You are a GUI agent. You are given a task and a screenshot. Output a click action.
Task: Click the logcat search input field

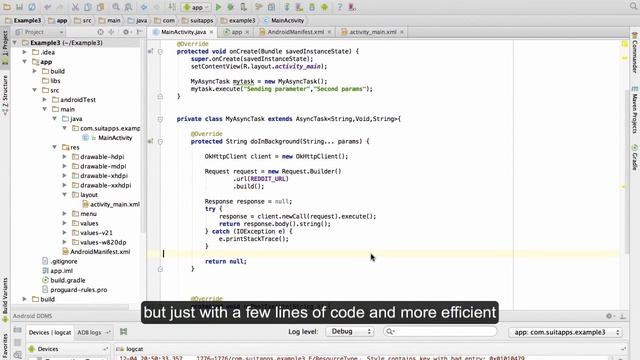440,332
